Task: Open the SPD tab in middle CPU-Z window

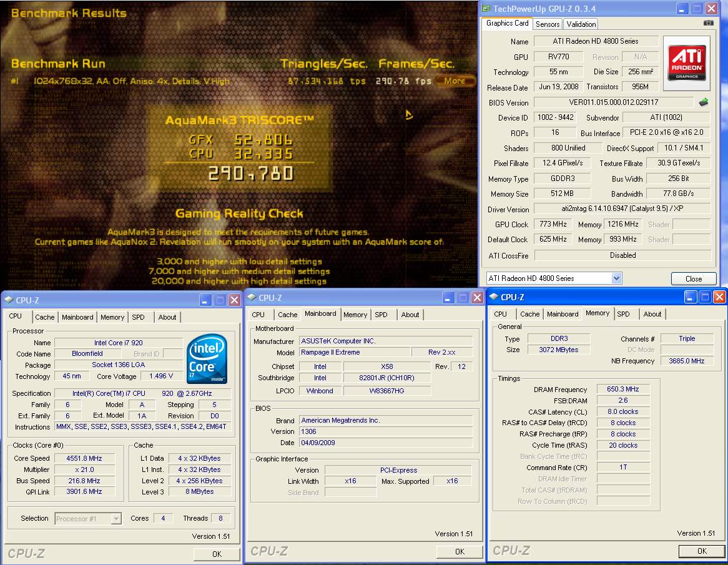Action: tap(381, 315)
